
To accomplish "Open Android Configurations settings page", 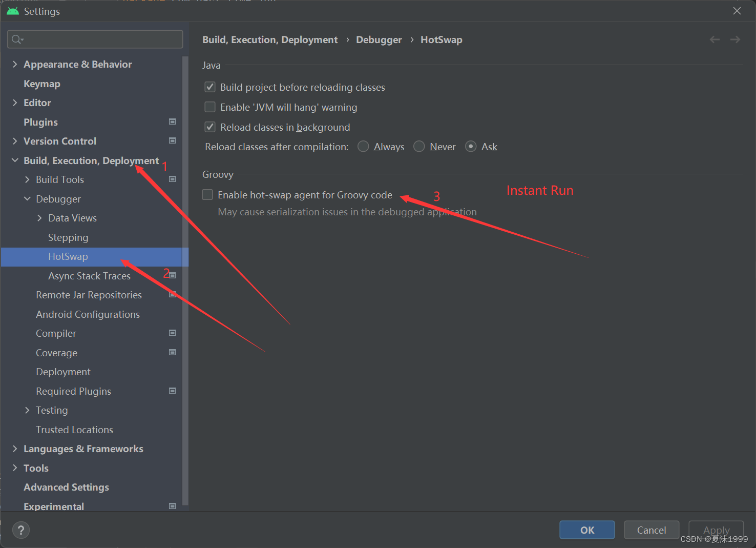I will (88, 314).
